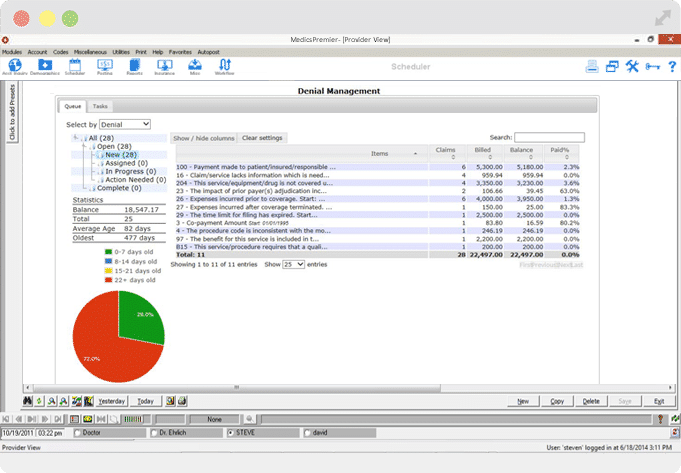This screenshot has height=473, width=681.
Task: Click the Show / hide columns button
Action: tap(204, 138)
